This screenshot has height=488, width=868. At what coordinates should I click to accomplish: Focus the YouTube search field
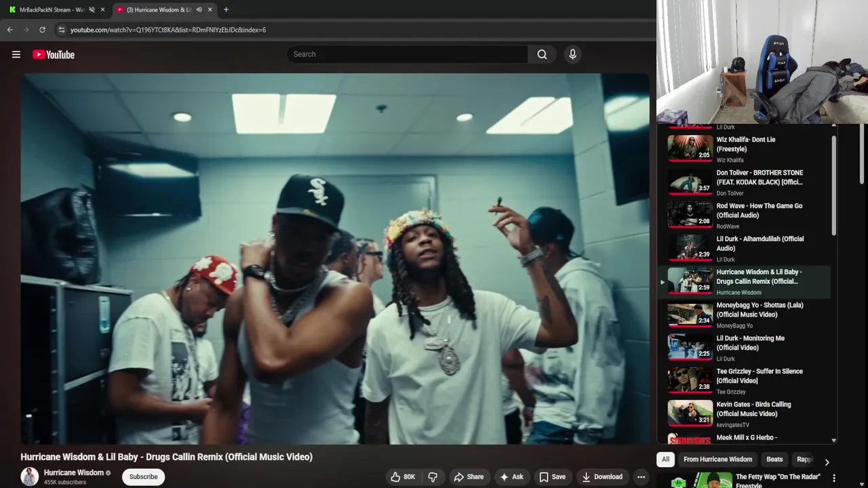(x=407, y=54)
